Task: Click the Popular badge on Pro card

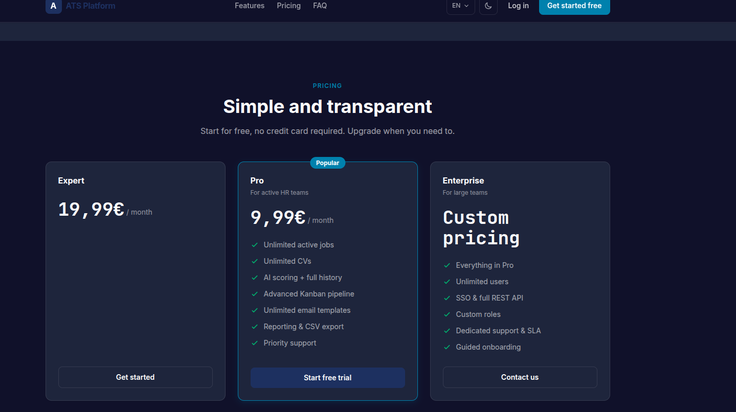Action: pyautogui.click(x=327, y=163)
